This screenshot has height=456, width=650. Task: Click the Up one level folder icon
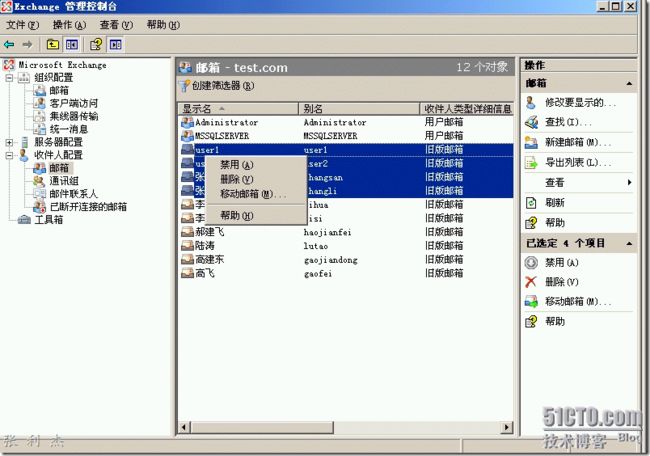(x=53, y=44)
